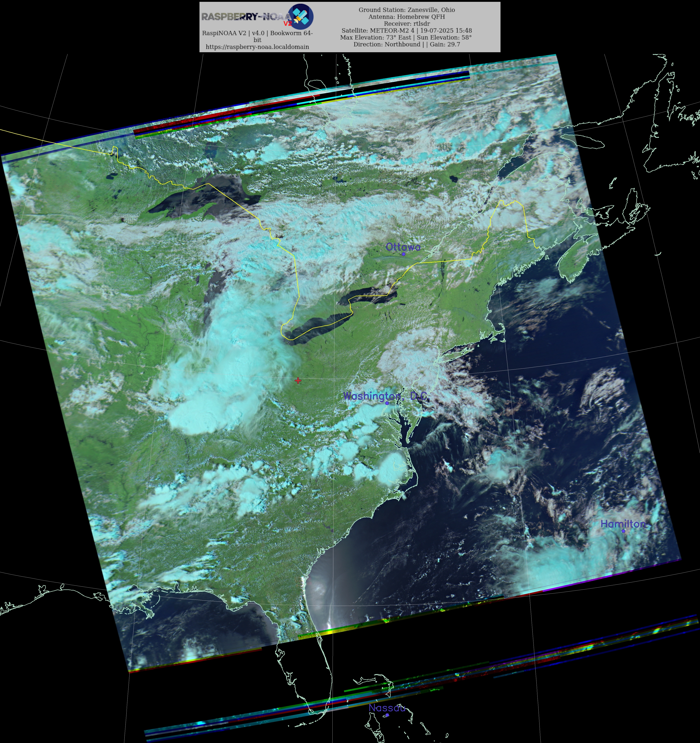Click the Hamilton city dot marker
The image size is (700, 743).
pos(623,531)
